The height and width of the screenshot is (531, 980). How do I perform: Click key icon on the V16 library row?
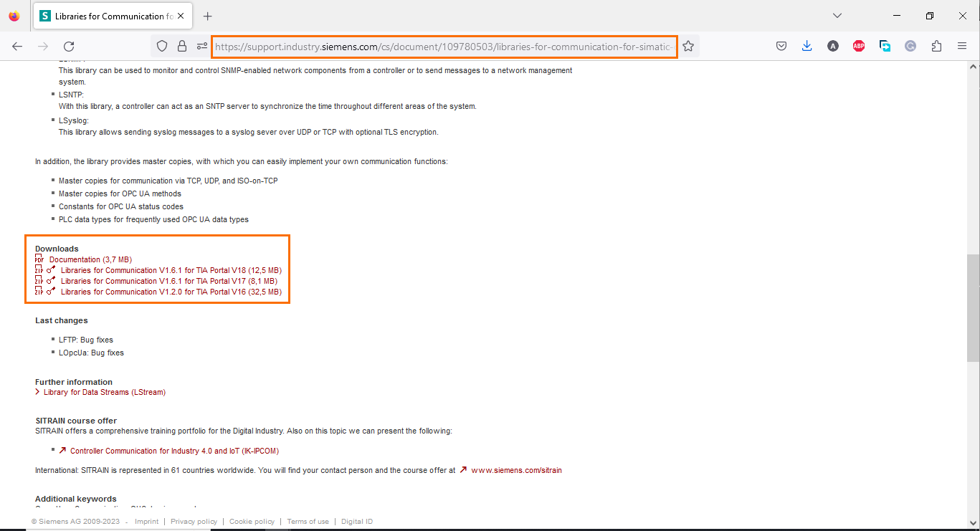51,292
